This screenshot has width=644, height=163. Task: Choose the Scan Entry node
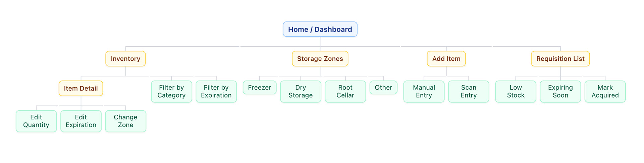pos(468,91)
